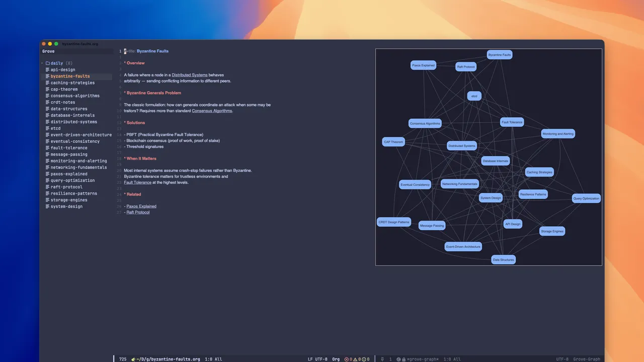Open distributed-systems note in sidebar
Screen dimensions: 644x362
tap(74, 122)
